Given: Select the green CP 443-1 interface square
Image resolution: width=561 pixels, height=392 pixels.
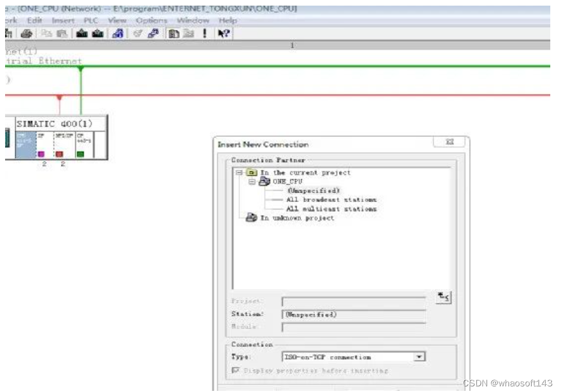Looking at the screenshot, I should pos(81,154).
